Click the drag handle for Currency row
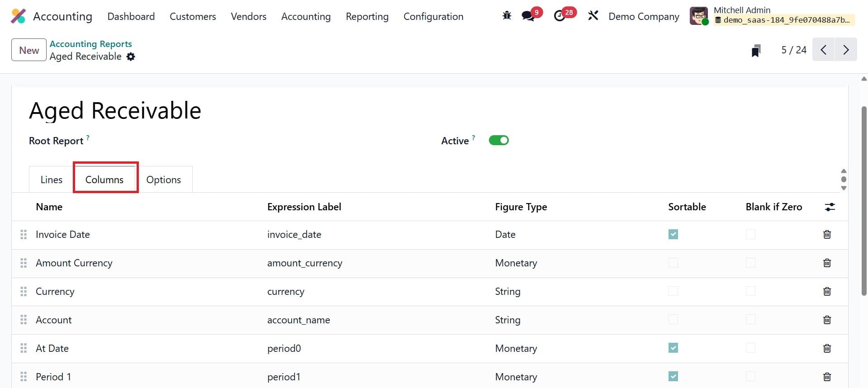Screen dimensions: 868x388 point(24,291)
